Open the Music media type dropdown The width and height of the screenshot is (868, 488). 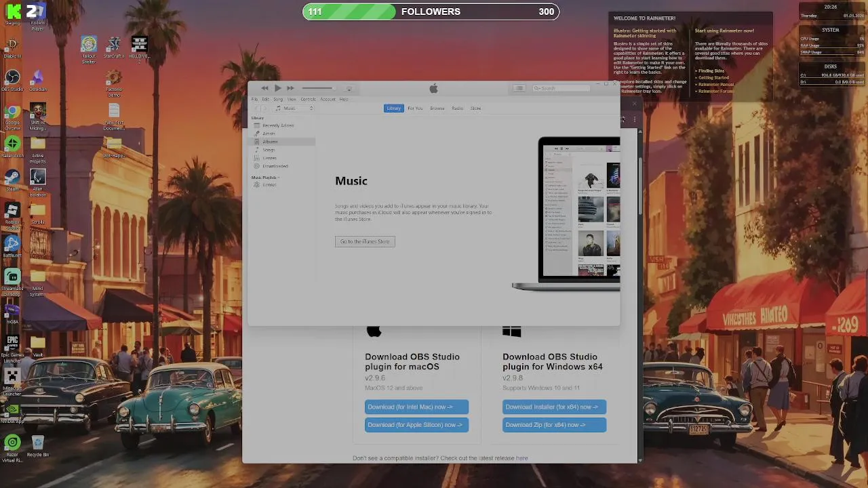point(294,108)
